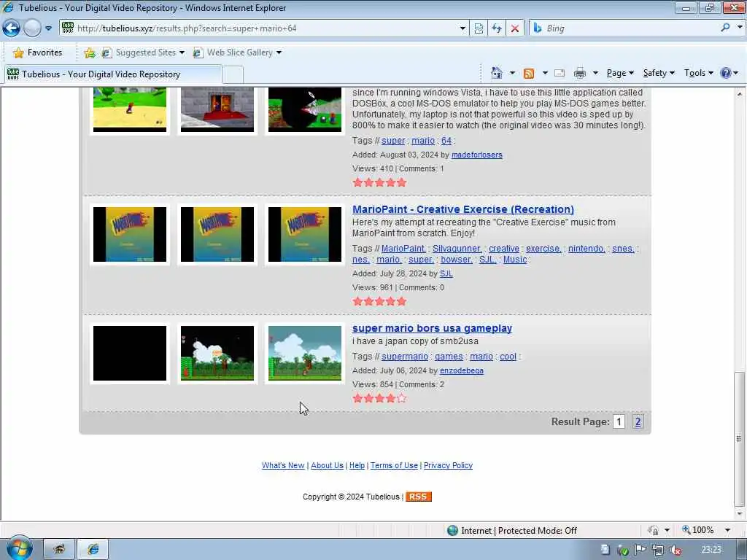
Task: Click the '64' tag link
Action: tap(446, 141)
